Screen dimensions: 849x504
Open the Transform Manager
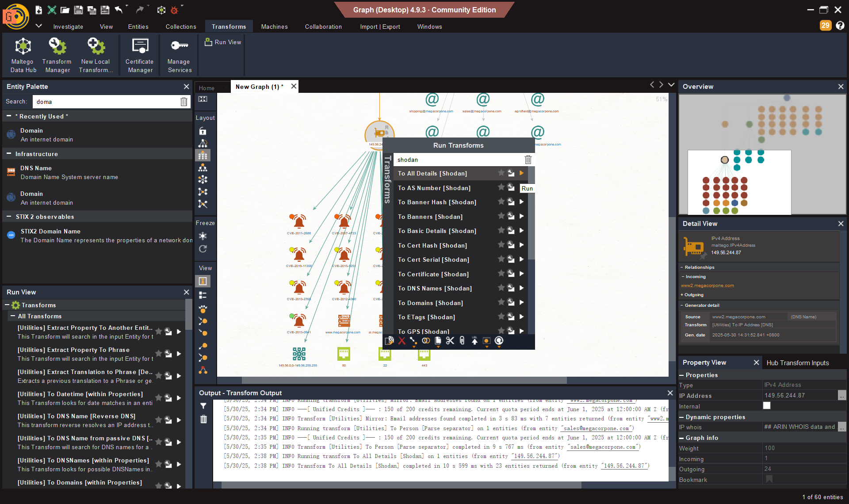[57, 55]
